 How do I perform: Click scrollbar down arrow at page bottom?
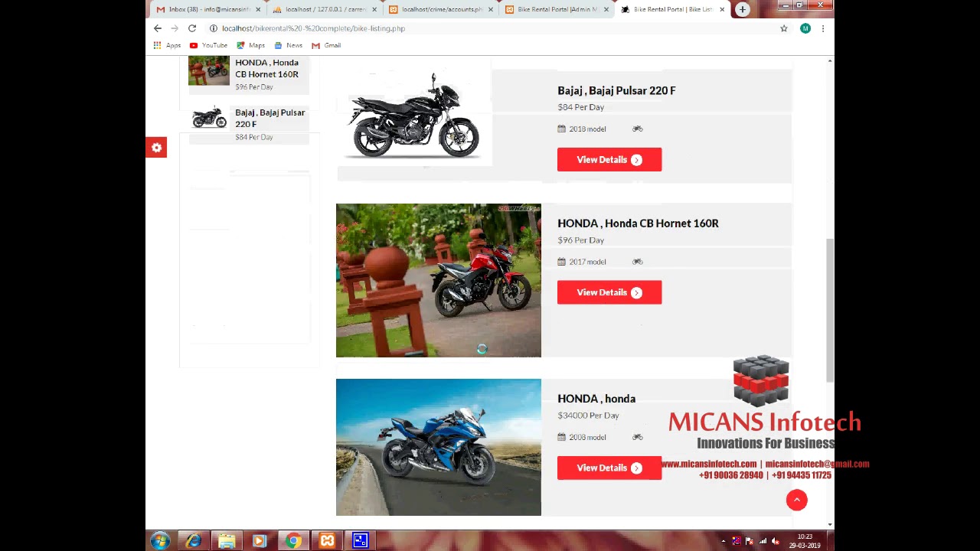point(830,525)
